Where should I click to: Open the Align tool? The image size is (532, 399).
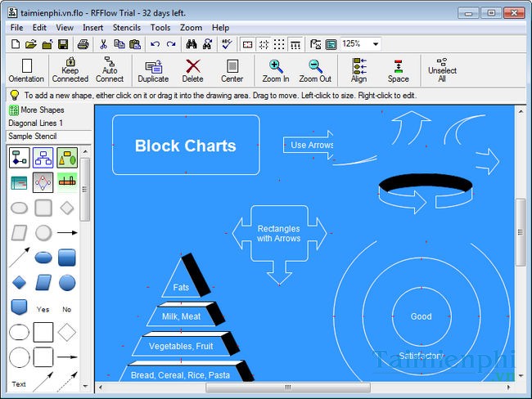[x=358, y=70]
